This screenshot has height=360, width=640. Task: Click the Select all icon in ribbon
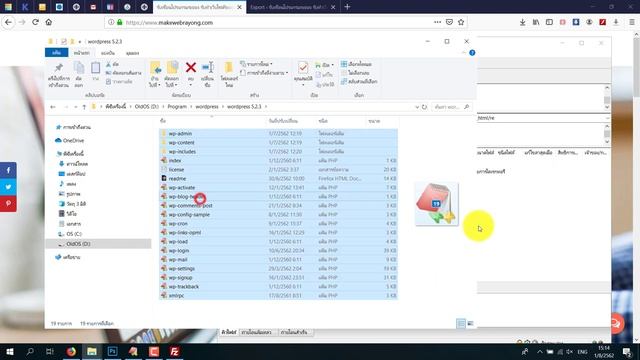[344, 64]
